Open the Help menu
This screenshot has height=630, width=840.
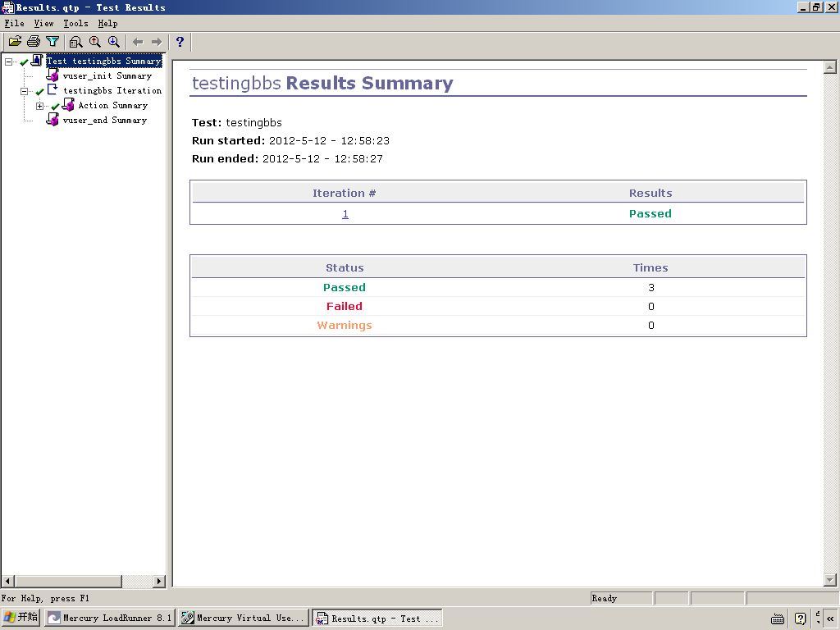(107, 23)
